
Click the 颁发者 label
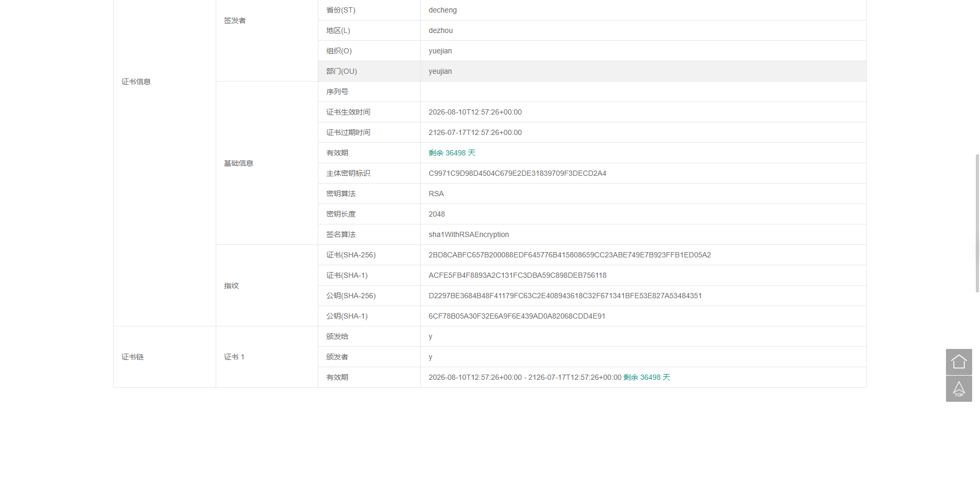click(337, 357)
